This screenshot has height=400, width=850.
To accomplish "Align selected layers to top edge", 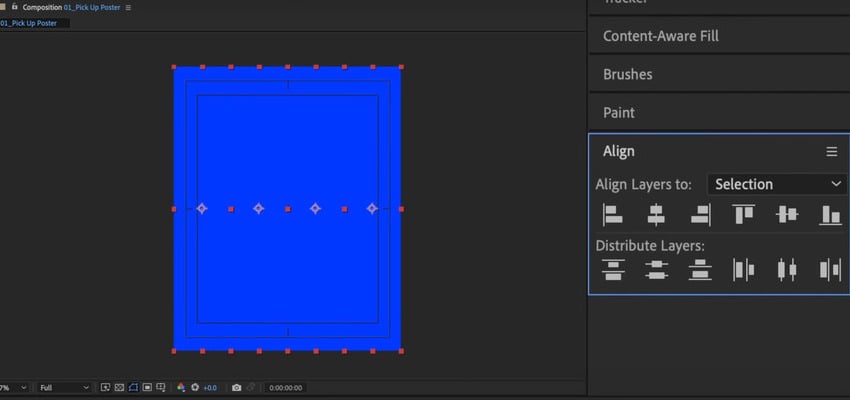I will tap(743, 215).
